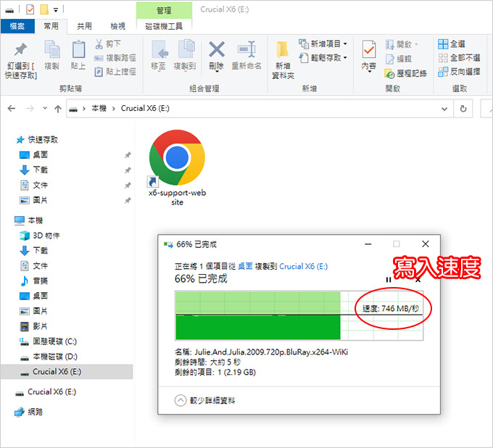This screenshot has height=448, width=493.
Task: Open the New item dropdown
Action: [346, 43]
